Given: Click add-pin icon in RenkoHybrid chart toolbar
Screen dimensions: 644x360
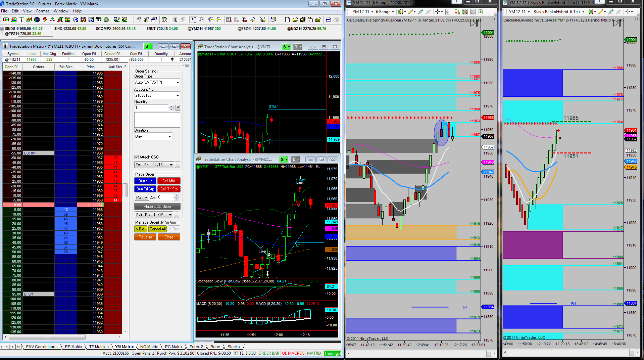Looking at the screenshot, I should [x=611, y=12].
